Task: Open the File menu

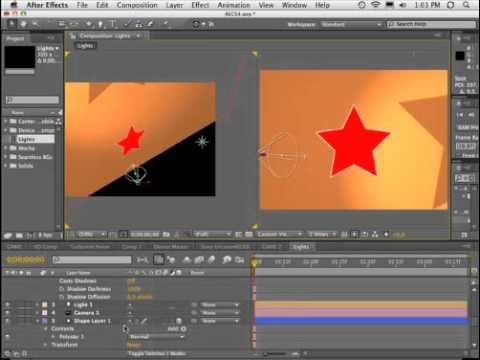Action: click(82, 5)
